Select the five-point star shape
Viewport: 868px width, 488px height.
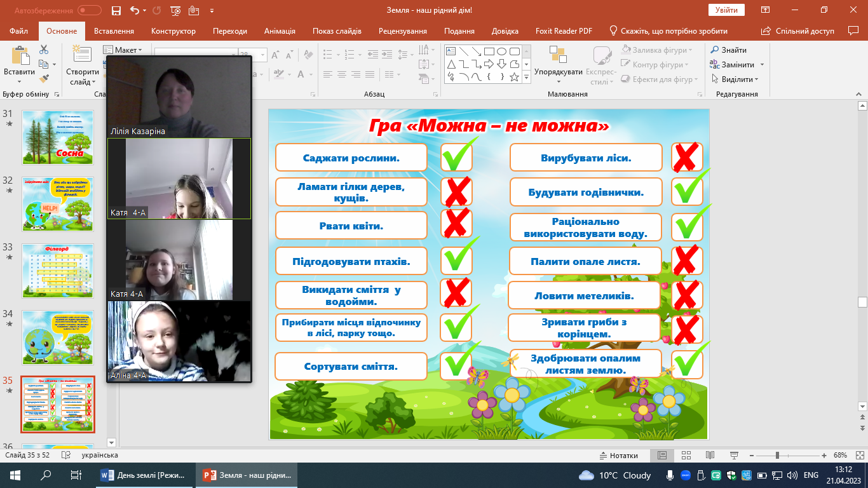pos(514,77)
